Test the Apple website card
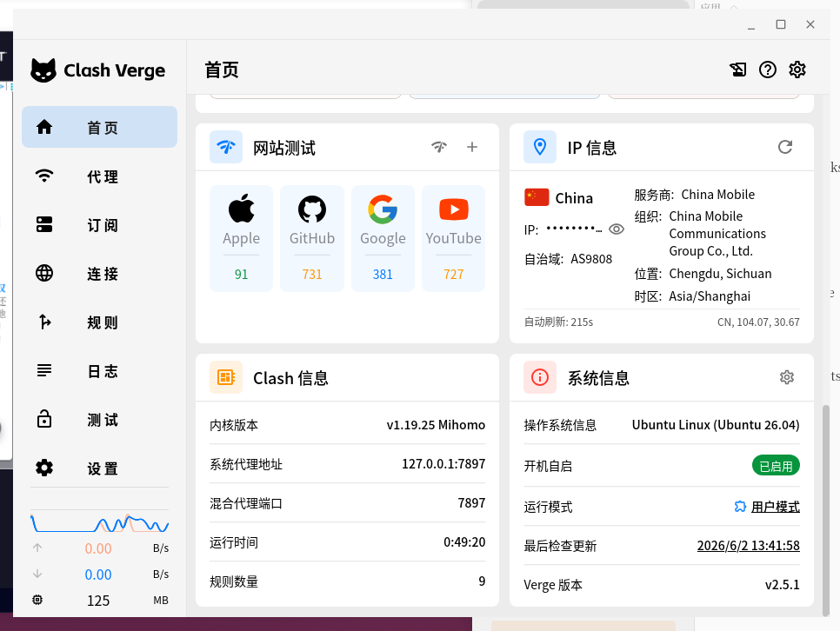Viewport: 840px width, 631px height. (241, 238)
